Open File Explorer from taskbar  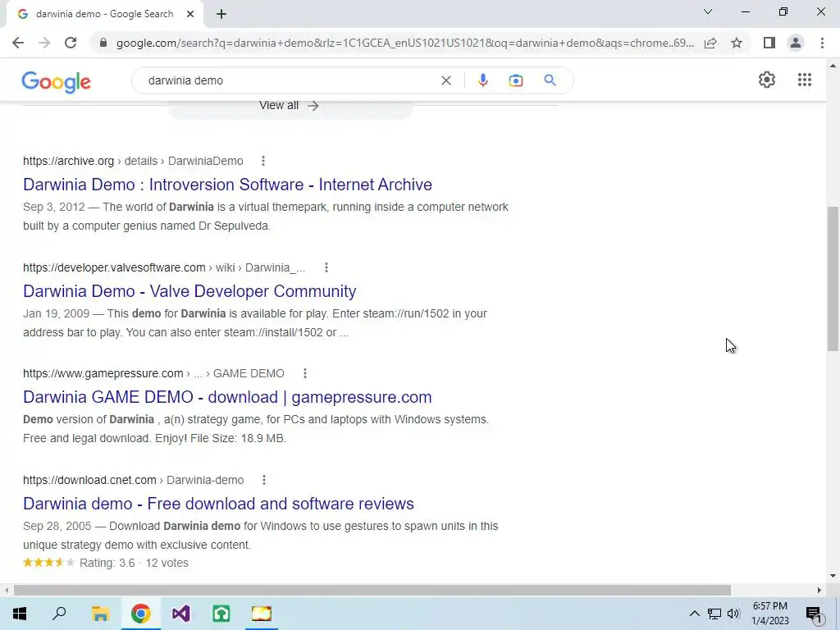coord(100,614)
